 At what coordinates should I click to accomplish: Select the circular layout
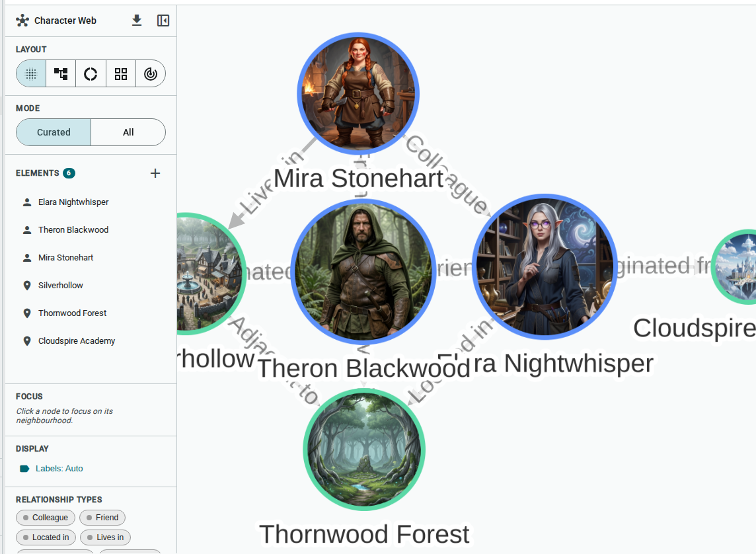[91, 74]
